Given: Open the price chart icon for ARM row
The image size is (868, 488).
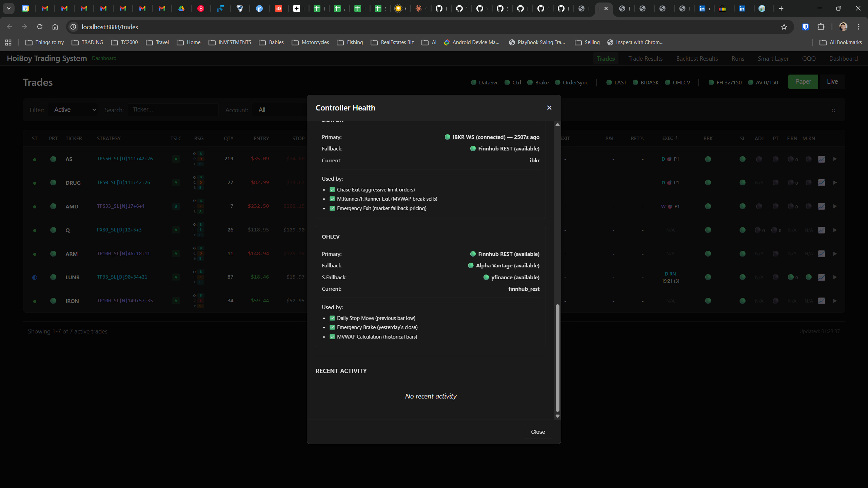Looking at the screenshot, I should click(x=821, y=253).
